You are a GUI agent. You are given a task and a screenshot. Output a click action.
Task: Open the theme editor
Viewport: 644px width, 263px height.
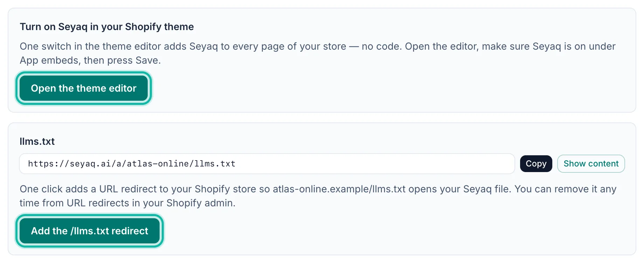84,88
